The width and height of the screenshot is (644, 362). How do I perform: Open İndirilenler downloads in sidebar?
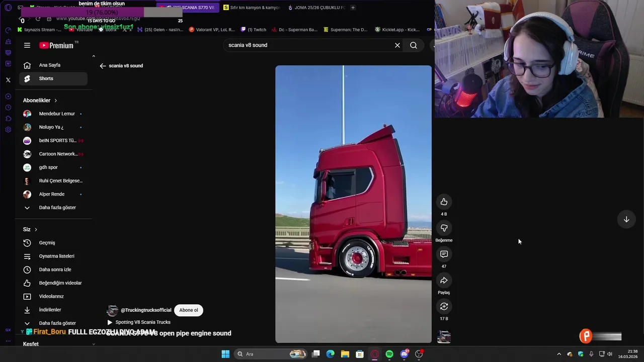(53, 310)
